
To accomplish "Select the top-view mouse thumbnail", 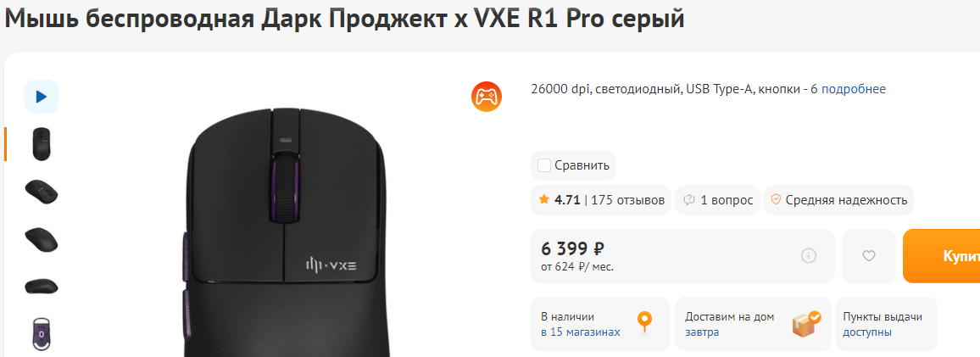I will 42,143.
